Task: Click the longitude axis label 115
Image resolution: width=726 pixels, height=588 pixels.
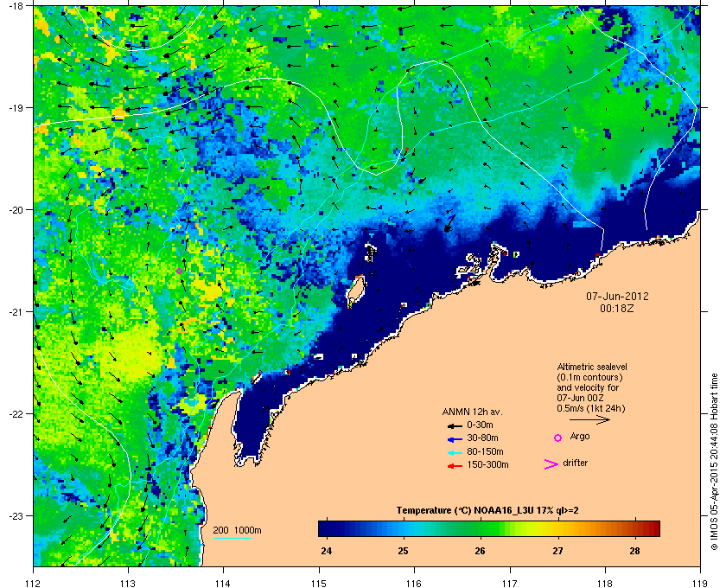Action: 319,584
